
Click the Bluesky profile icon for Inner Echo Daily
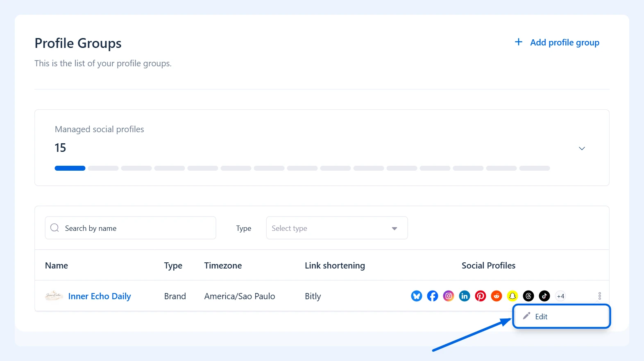[417, 296]
